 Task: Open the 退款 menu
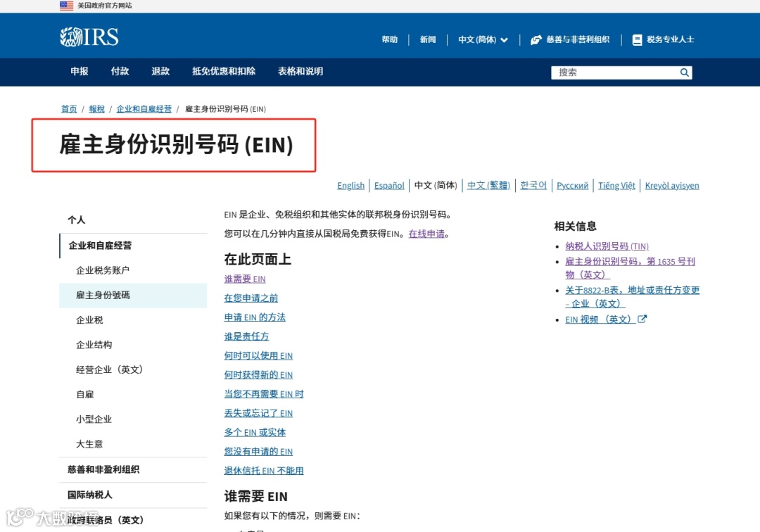[x=160, y=71]
